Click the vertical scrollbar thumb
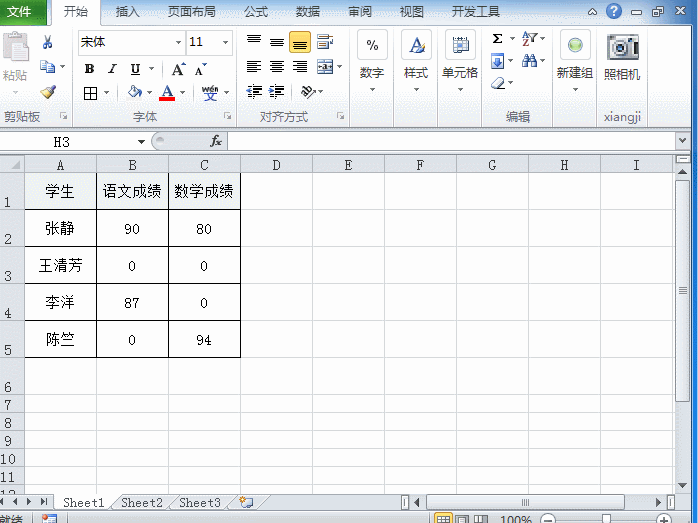698x523 pixels. (682, 291)
